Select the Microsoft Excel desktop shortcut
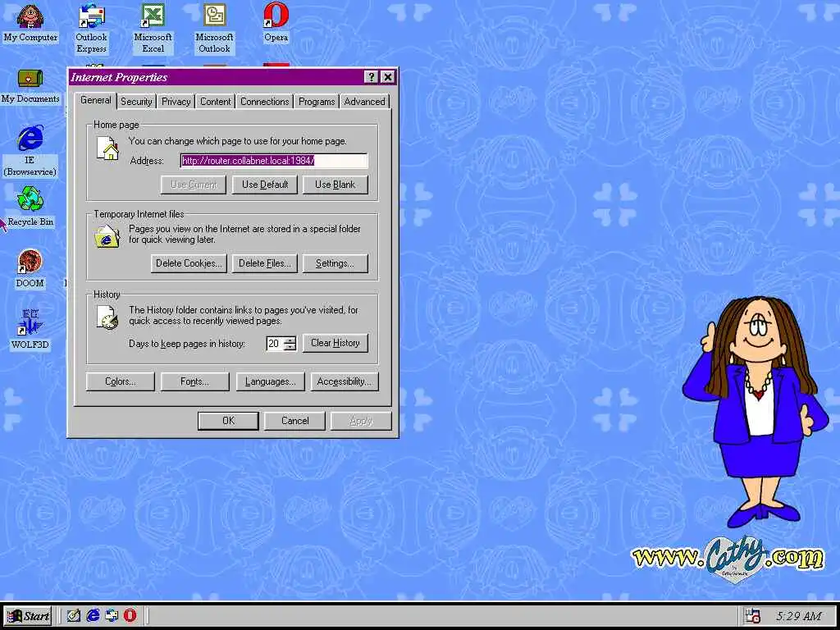Viewport: 840px width, 630px height. click(153, 29)
